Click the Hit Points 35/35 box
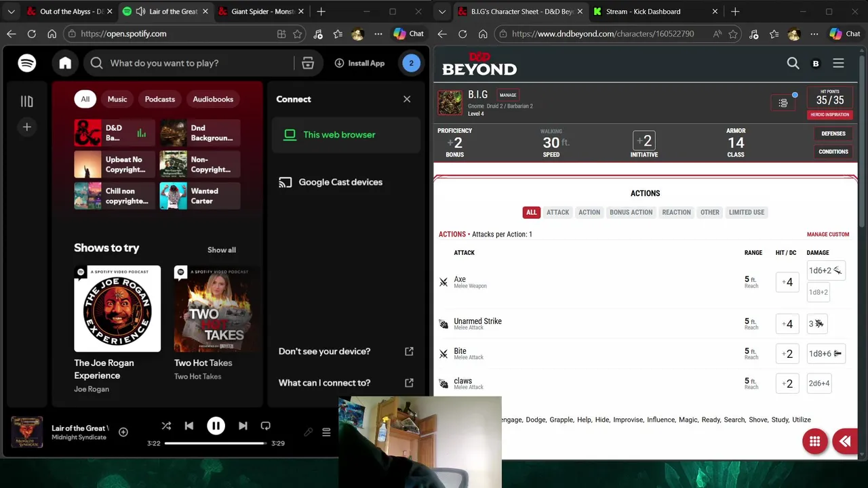Image resolution: width=868 pixels, height=488 pixels. click(830, 98)
